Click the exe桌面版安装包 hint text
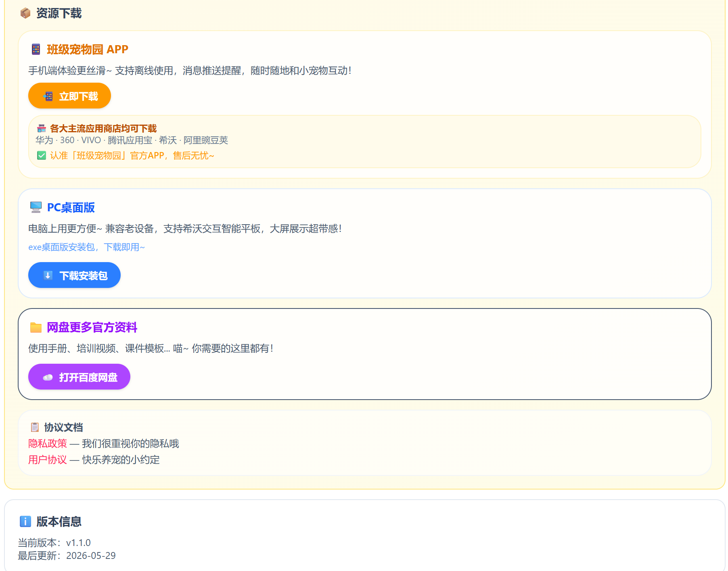Screen dimensions: 728x571 point(86,247)
